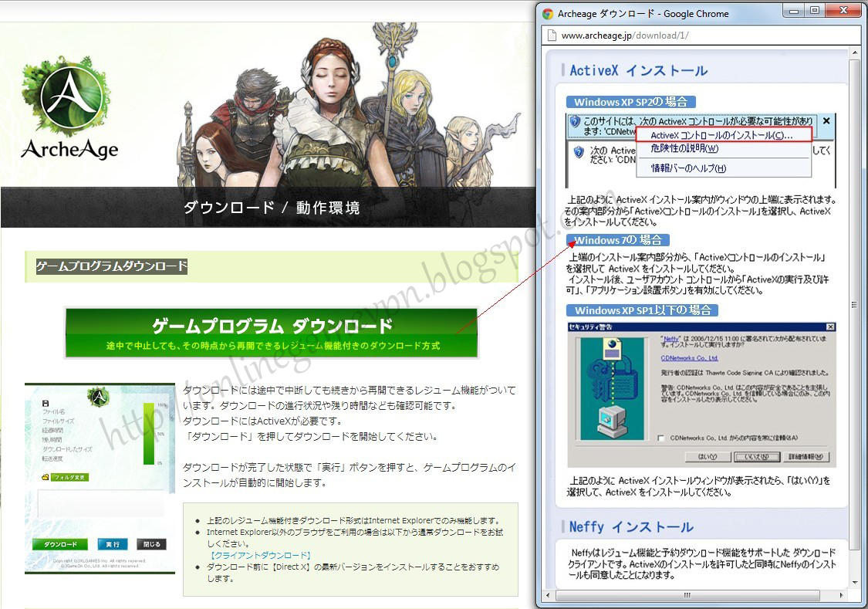Click the Windows 7の場合 heading

click(618, 240)
